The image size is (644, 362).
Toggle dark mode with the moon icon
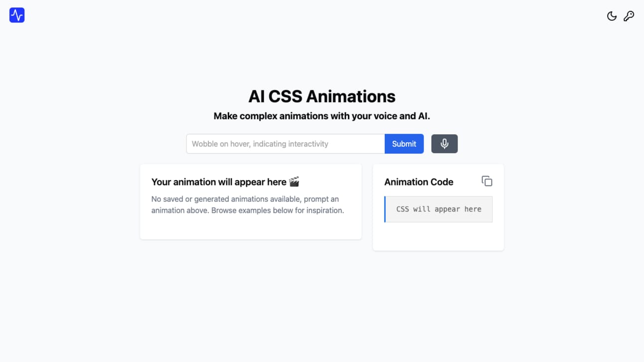pyautogui.click(x=612, y=16)
